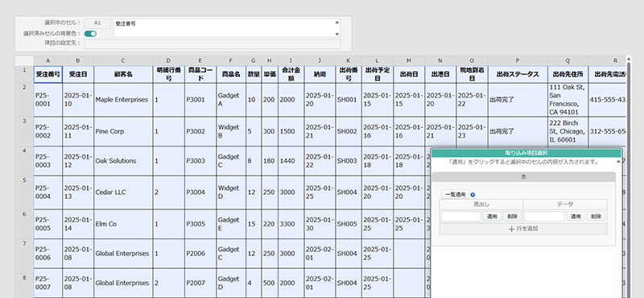
Task: Click the 項目の設定先 field
Action: click(x=213, y=44)
